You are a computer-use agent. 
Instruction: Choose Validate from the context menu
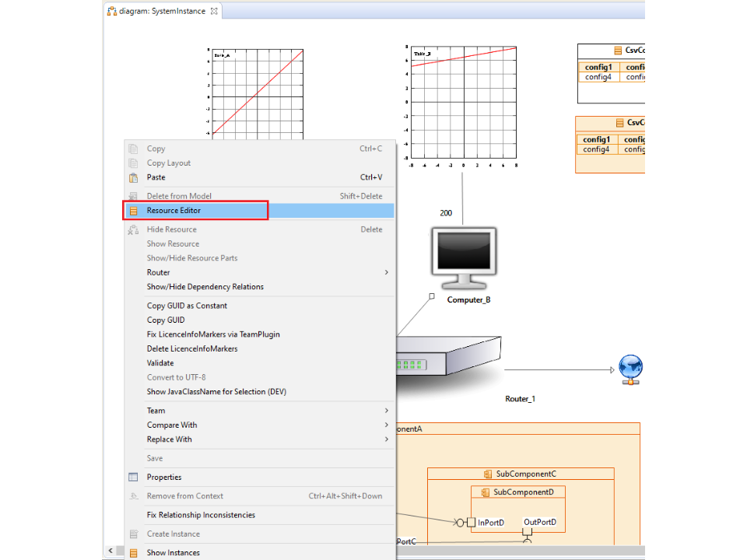(160, 363)
